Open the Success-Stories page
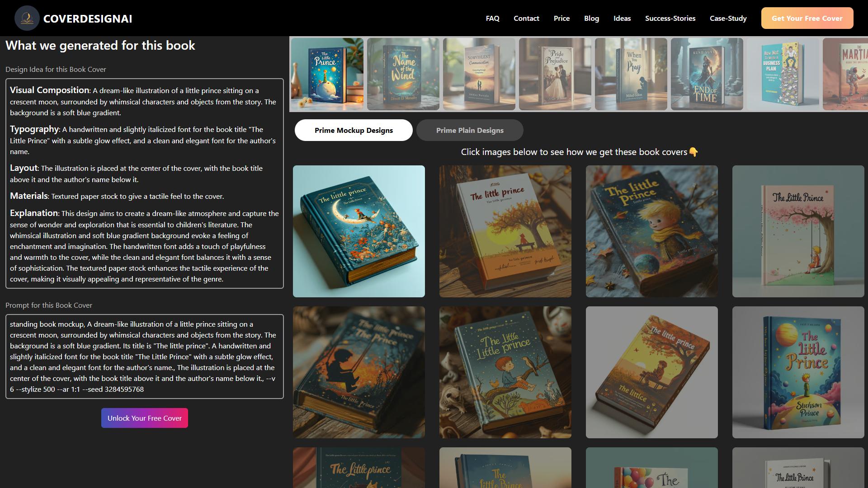Screen dimensions: 868x488 click(x=670, y=18)
